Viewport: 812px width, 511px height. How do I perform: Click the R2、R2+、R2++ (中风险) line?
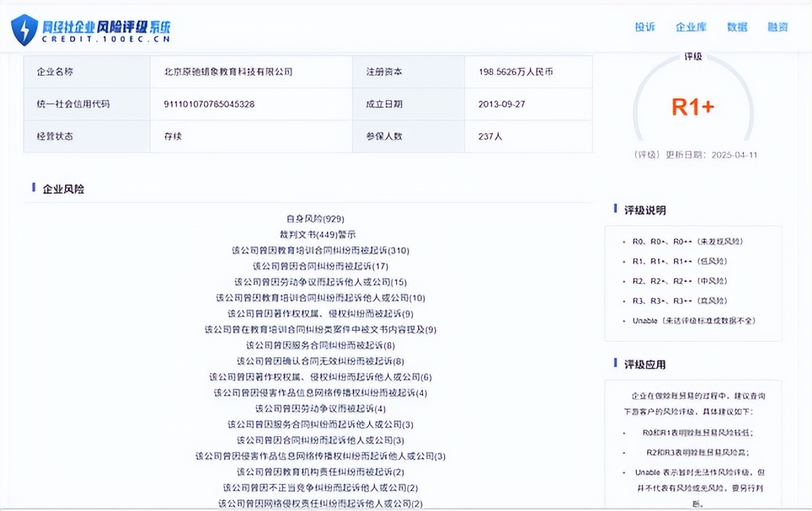(680, 281)
